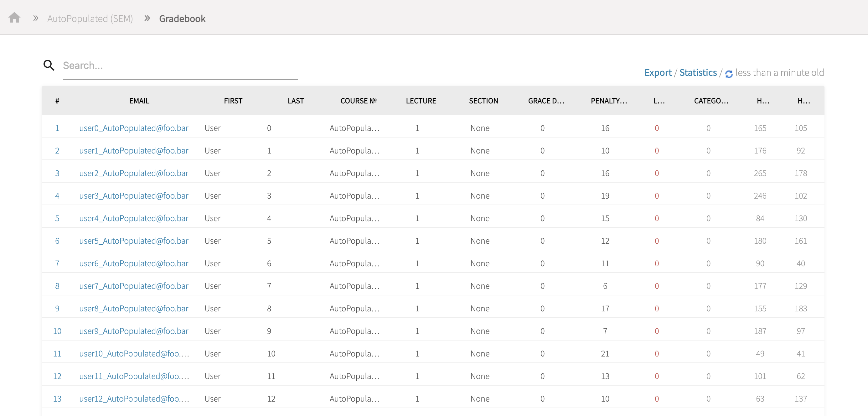The width and height of the screenshot is (868, 416).
Task: Sort by the PENALTY column header
Action: pos(608,101)
